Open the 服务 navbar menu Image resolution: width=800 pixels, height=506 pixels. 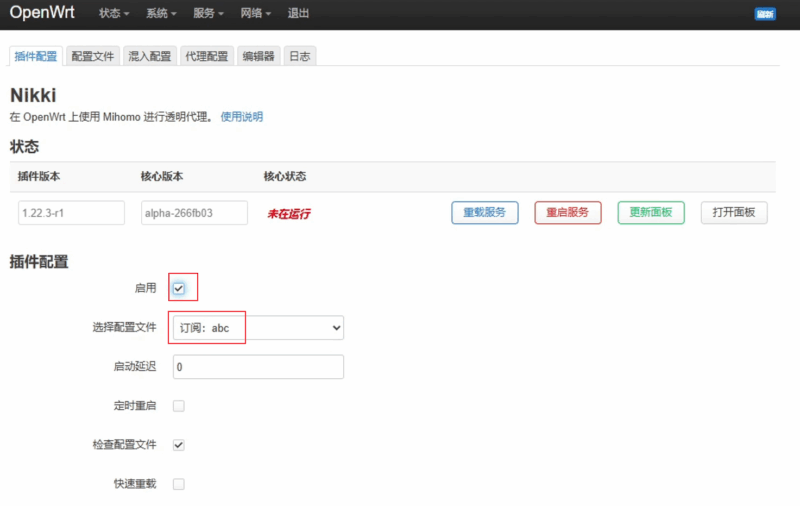[208, 14]
